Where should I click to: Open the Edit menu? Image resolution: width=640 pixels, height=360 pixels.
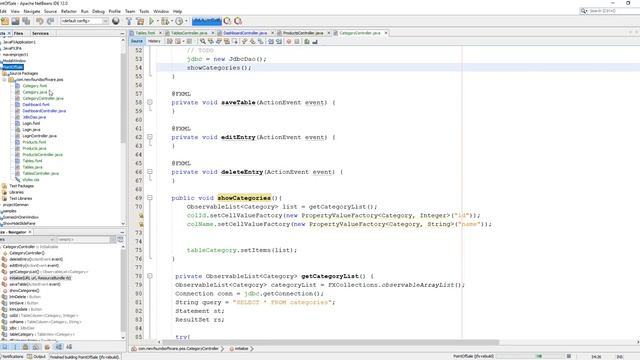[x=2, y=11]
